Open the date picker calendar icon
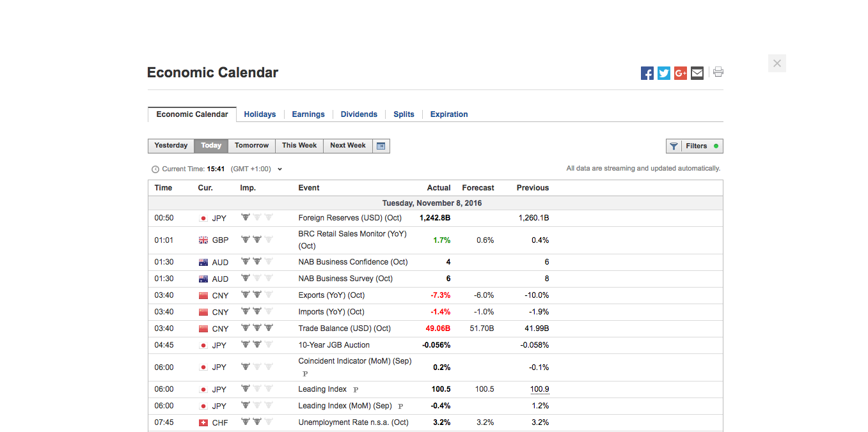Image resolution: width=868 pixels, height=432 pixels. point(381,146)
